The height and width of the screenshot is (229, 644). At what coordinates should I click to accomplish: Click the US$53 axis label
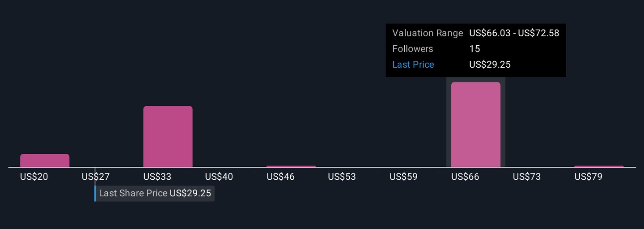pos(342,177)
